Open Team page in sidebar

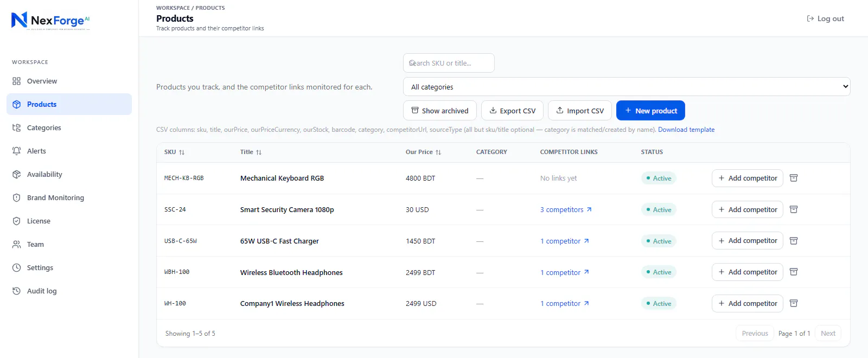click(69, 245)
